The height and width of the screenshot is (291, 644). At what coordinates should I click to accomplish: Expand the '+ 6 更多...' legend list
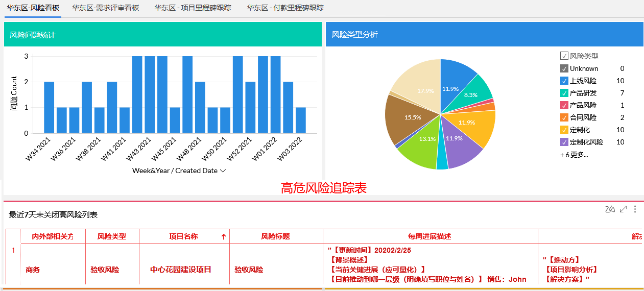(574, 154)
